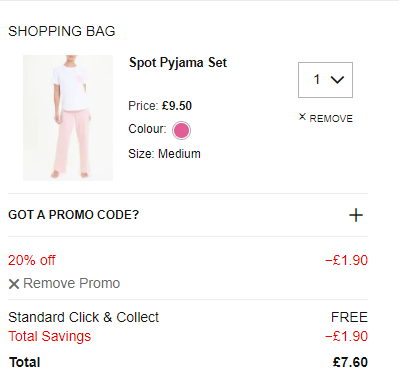Viewport: 399px width, 384px height.
Task: Click the X icon next to Remove Promo
Action: (x=14, y=284)
